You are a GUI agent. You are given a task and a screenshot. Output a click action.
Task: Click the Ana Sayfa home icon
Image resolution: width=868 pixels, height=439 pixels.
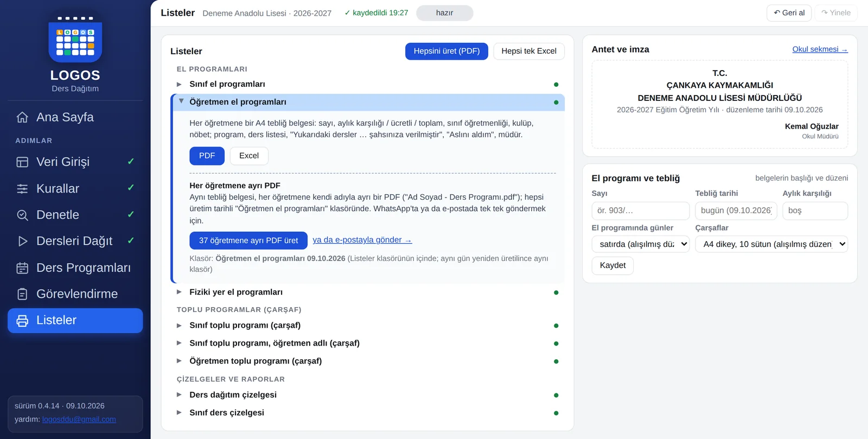click(22, 117)
